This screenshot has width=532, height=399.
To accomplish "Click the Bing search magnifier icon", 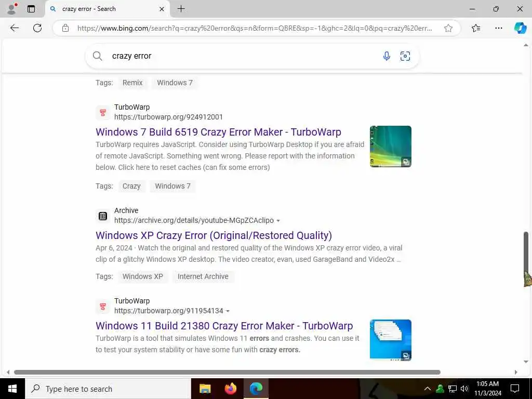I will pyautogui.click(x=97, y=56).
